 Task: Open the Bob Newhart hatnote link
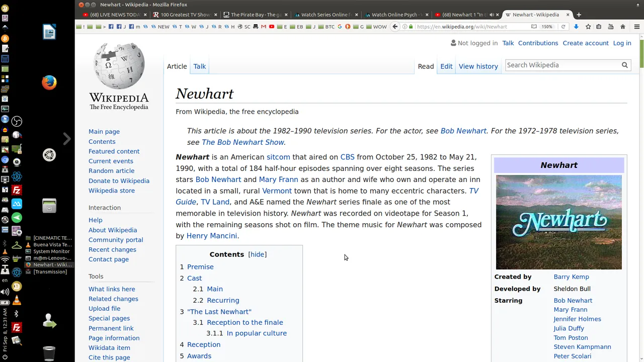[463, 131]
